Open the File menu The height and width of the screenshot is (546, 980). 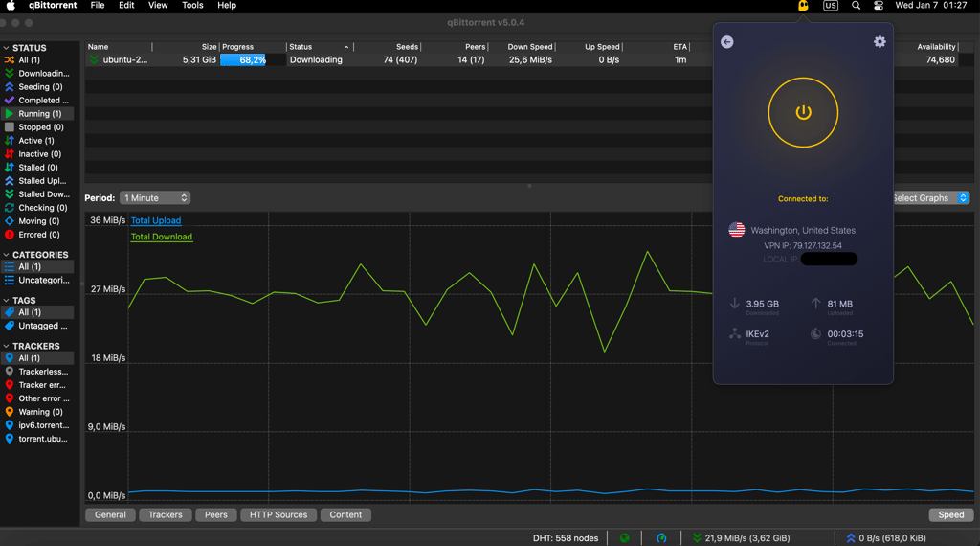[98, 5]
